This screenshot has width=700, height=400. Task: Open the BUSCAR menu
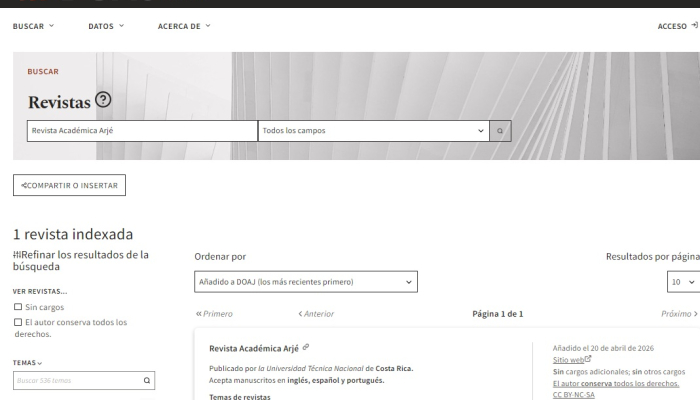point(33,25)
